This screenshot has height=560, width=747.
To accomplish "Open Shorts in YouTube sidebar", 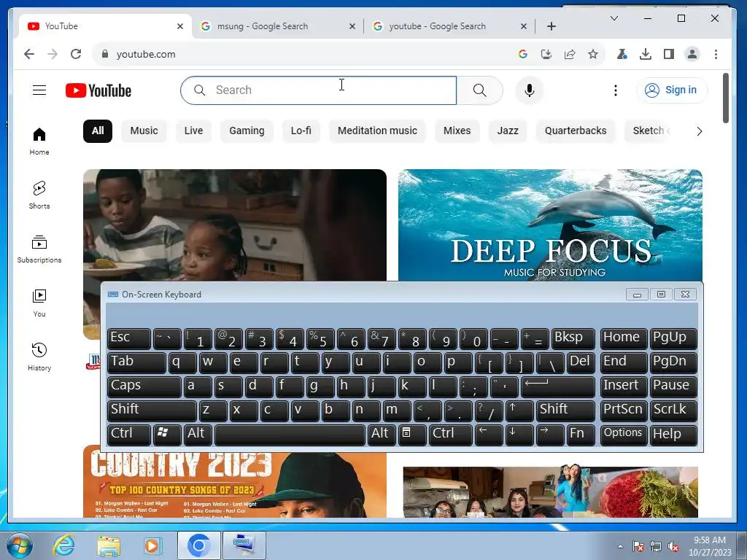I will pyautogui.click(x=39, y=195).
